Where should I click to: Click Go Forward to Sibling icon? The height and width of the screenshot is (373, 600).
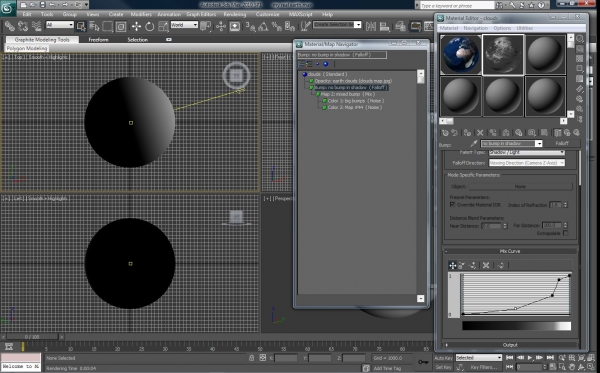tap(576, 133)
